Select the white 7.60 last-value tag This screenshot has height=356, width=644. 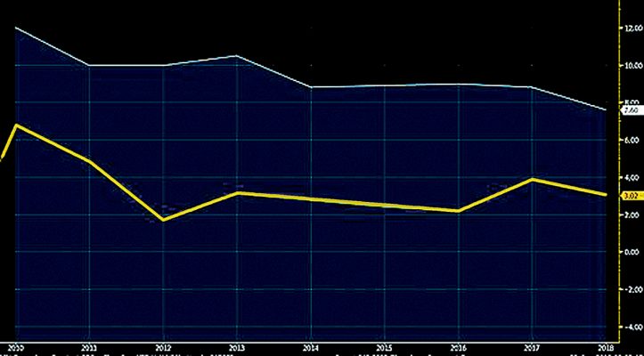click(632, 110)
